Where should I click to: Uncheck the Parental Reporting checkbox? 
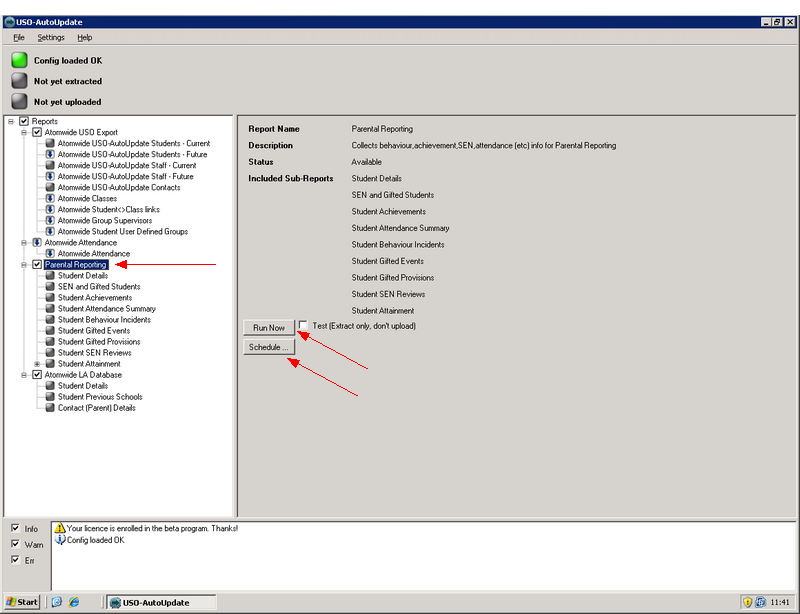37,264
